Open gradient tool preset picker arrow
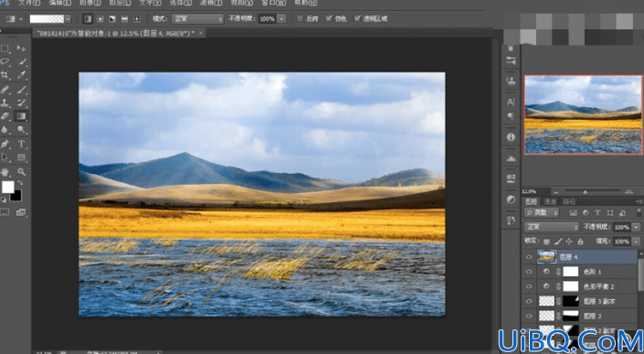 point(21,19)
